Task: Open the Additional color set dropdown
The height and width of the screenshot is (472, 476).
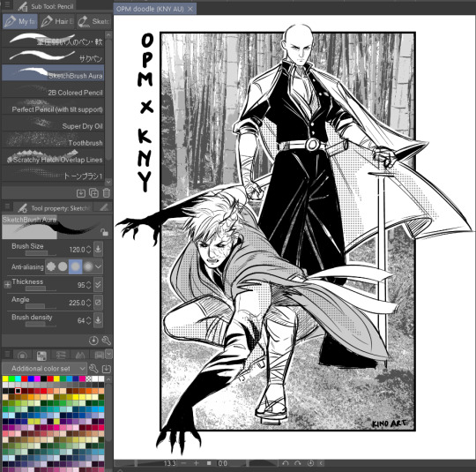Action: click(45, 369)
